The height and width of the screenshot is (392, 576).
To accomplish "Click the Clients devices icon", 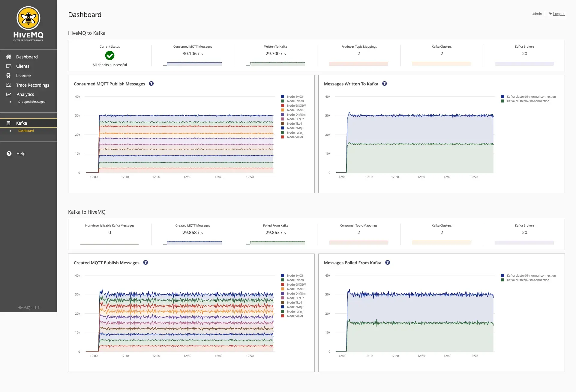I will click(9, 66).
